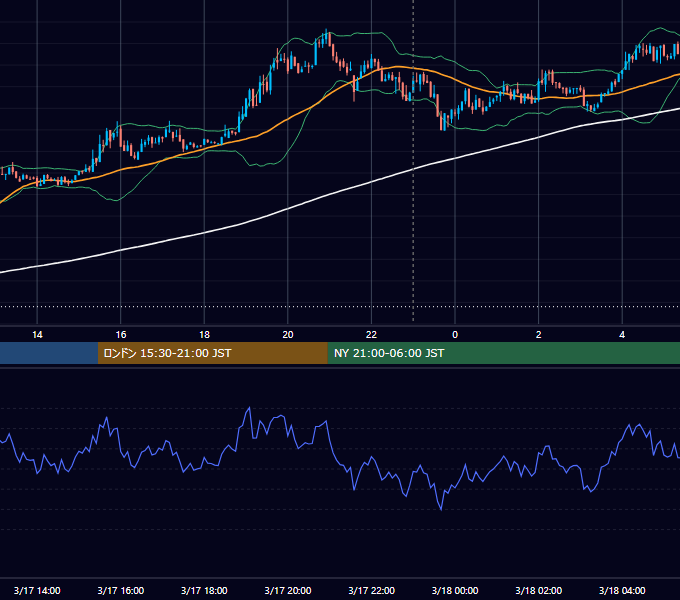Click the 3/18 02:00 time label
Viewport: 680px width, 600px height.
point(539,590)
